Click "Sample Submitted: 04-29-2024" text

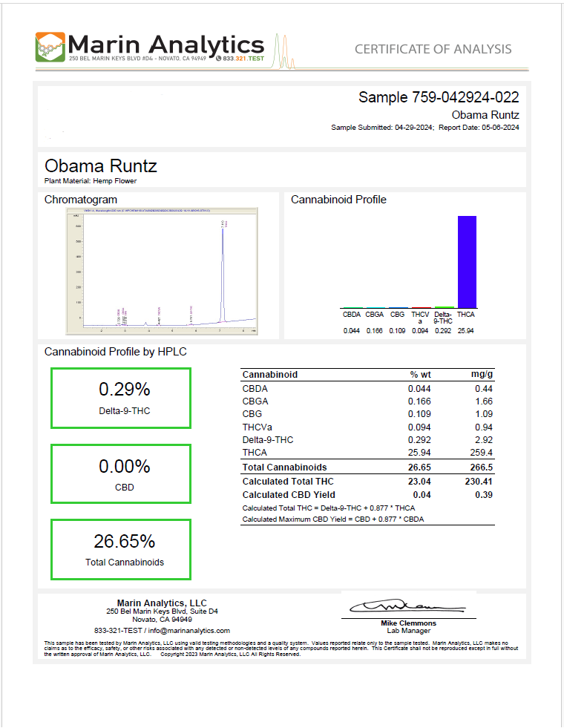click(382, 127)
